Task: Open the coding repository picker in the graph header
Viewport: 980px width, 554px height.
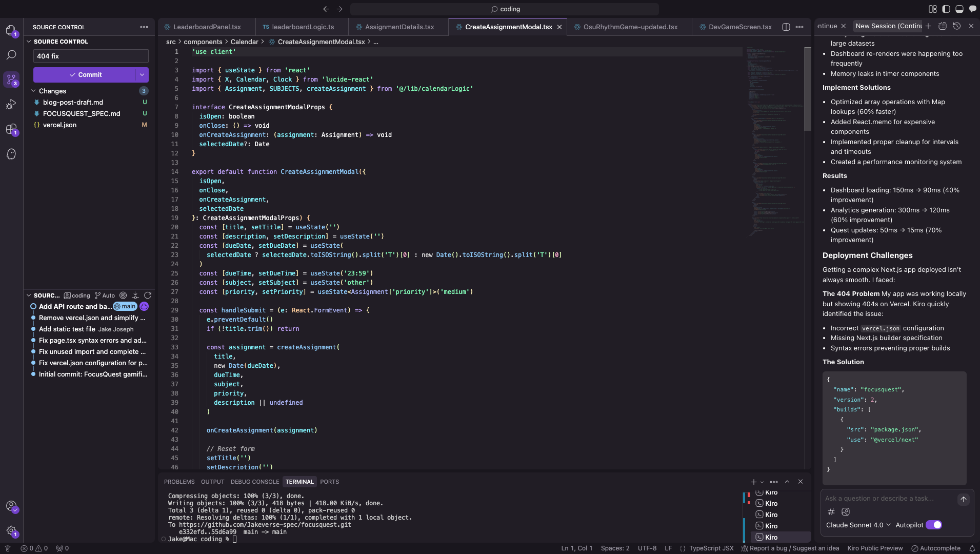Action: click(77, 295)
